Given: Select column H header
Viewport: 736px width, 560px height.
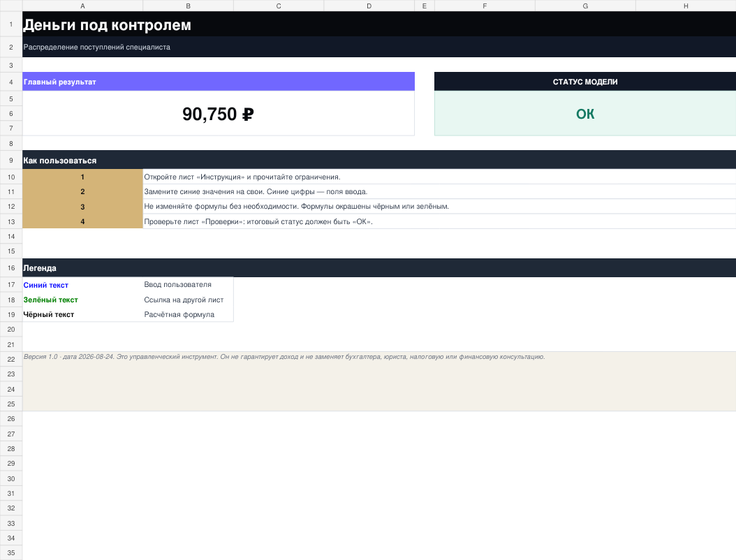Looking at the screenshot, I should pos(686,6).
